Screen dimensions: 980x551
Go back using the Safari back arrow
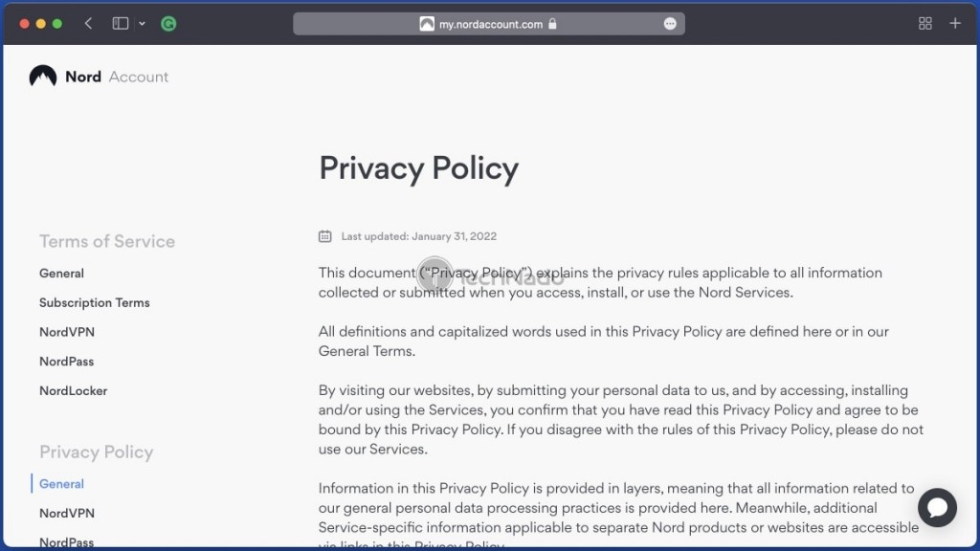(x=88, y=24)
